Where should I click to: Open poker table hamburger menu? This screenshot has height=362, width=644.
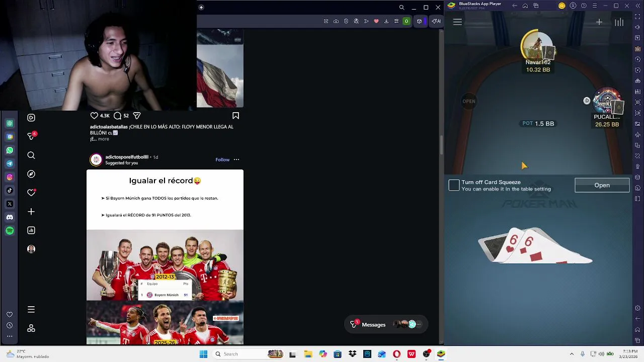pyautogui.click(x=457, y=22)
